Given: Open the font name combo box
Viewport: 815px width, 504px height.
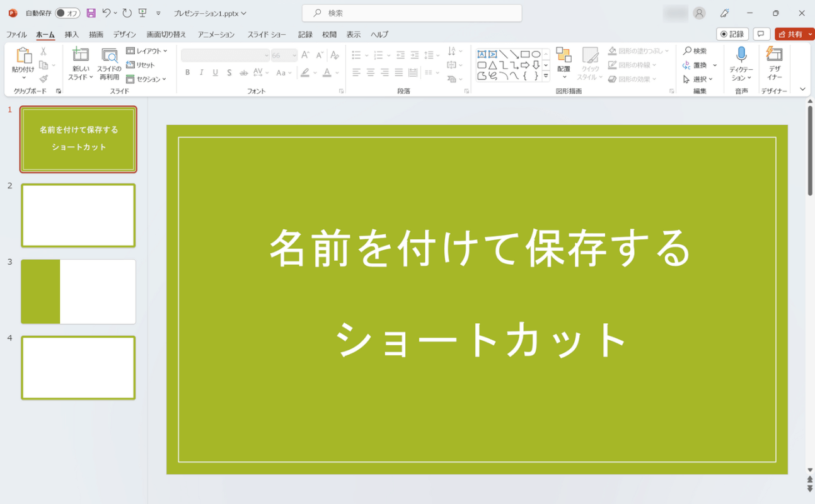Looking at the screenshot, I should click(x=225, y=55).
